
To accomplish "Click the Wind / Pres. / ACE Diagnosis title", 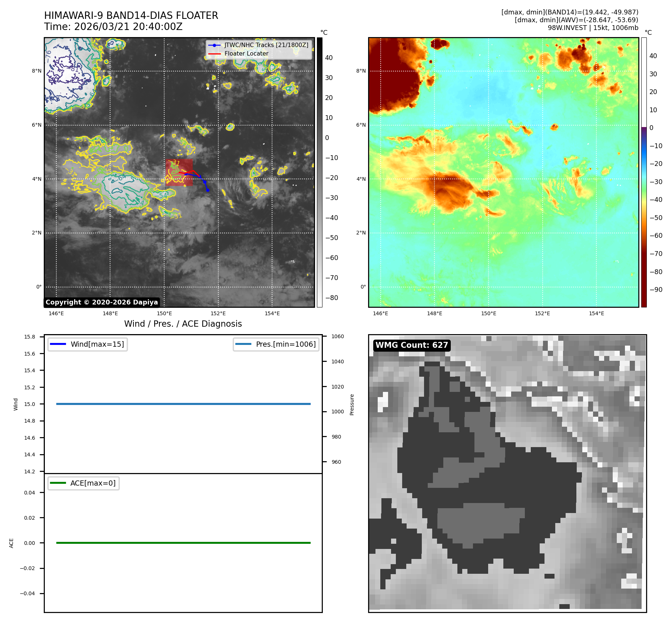I will 183,324.
